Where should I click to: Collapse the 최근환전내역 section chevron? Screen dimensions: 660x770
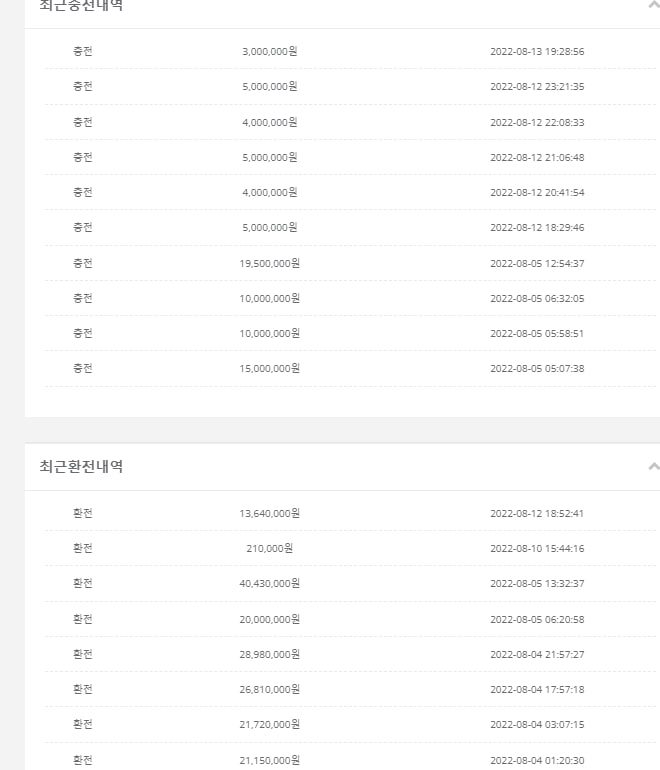point(653,466)
